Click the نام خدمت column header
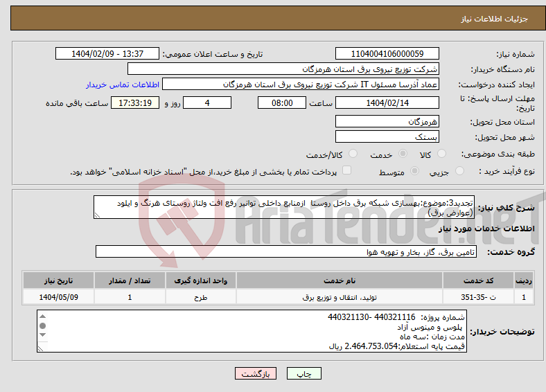Viewport: 546px width, 392px height. [340, 280]
